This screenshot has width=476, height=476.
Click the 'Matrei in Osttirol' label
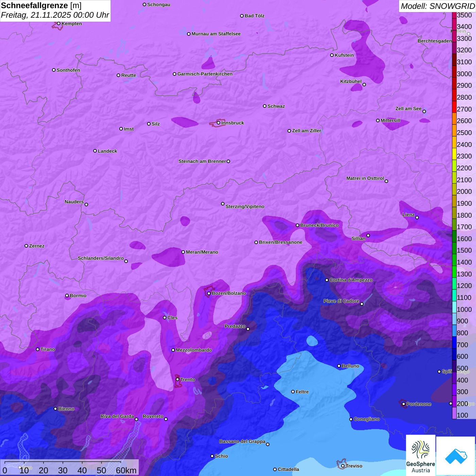click(x=365, y=178)
